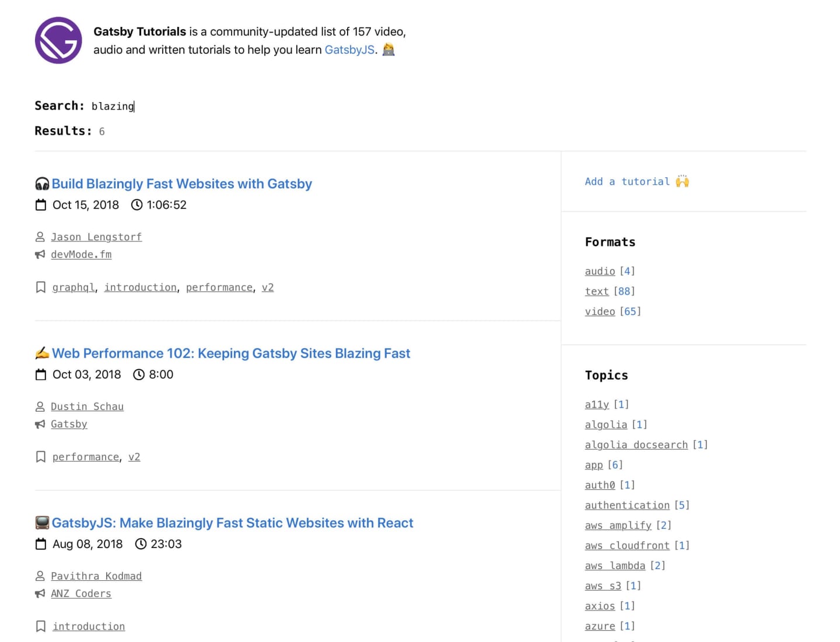Click the television icon beside GatsbyJS tutorial title
Viewport: 840px width, 642px height.
(42, 523)
